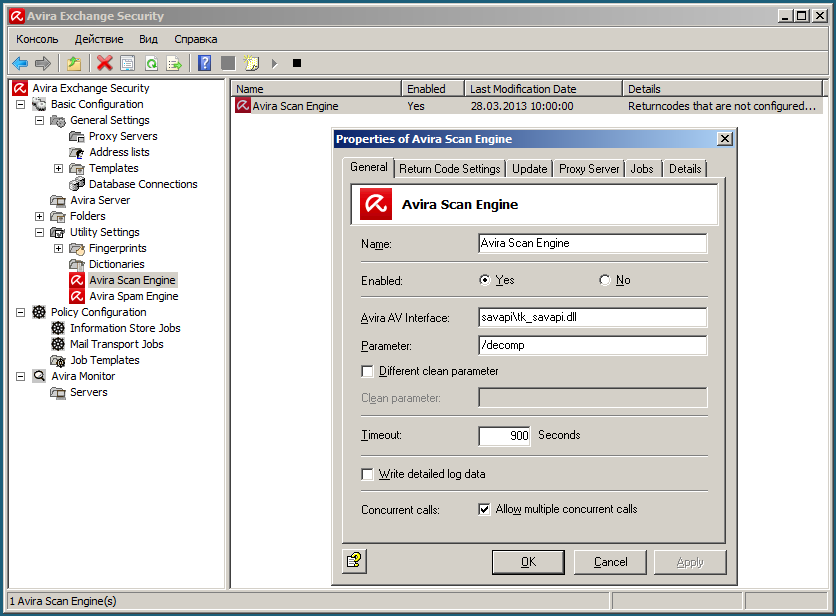Switch to the Details tab

coord(685,169)
